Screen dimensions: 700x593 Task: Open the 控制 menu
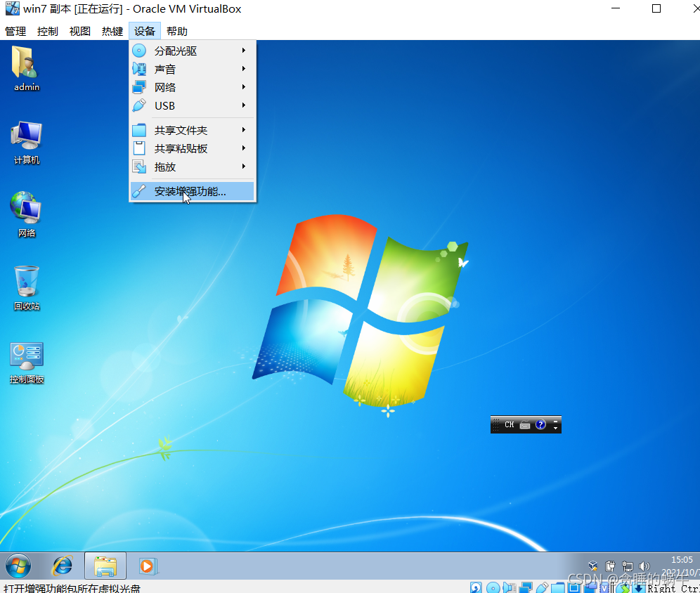[x=48, y=31]
